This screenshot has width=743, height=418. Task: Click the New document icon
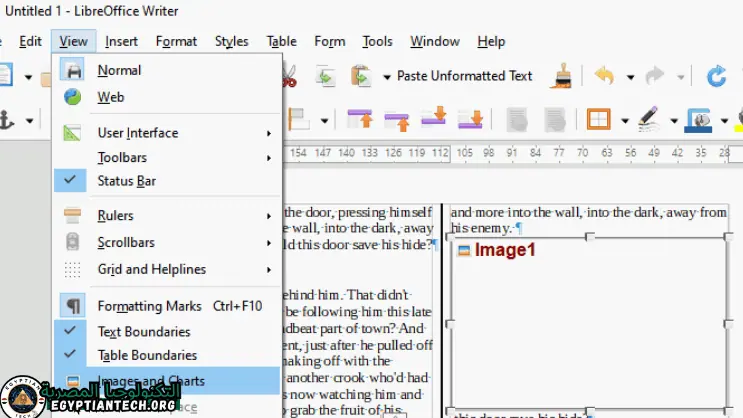(x=6, y=75)
